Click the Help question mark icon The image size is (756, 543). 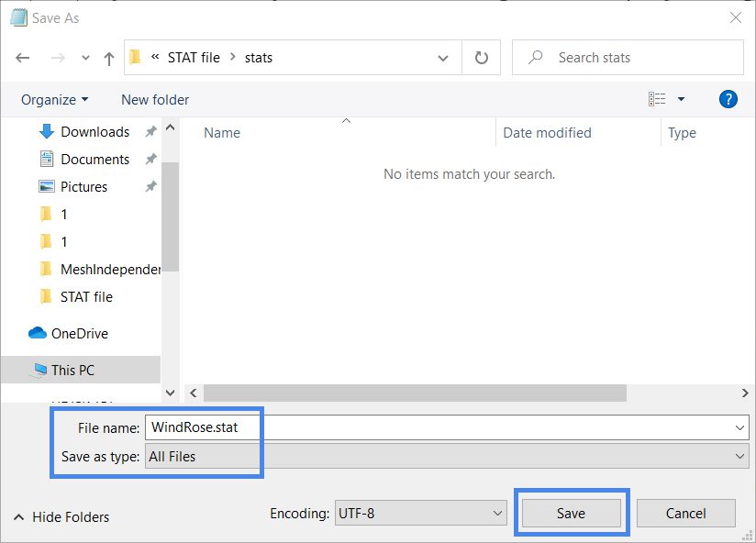pyautogui.click(x=728, y=99)
